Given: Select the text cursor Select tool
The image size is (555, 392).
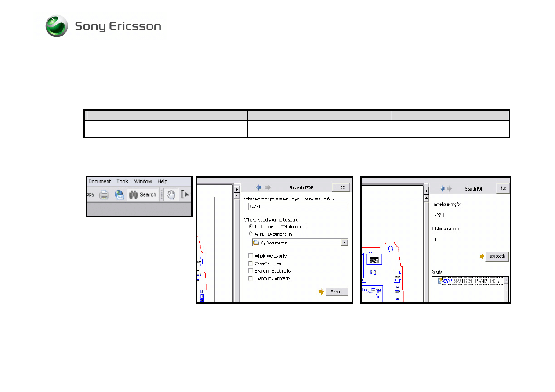Looking at the screenshot, I should pyautogui.click(x=185, y=194).
